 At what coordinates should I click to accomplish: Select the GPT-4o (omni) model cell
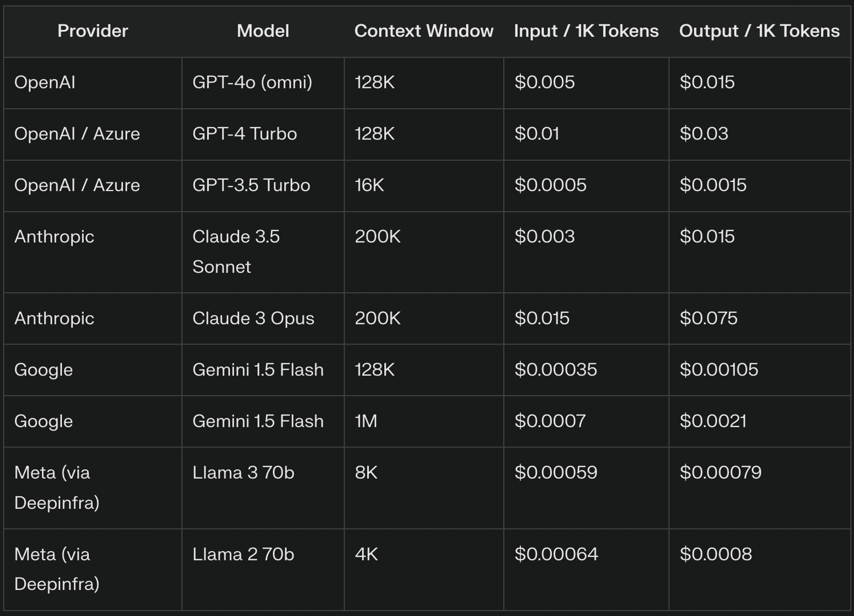click(x=263, y=83)
